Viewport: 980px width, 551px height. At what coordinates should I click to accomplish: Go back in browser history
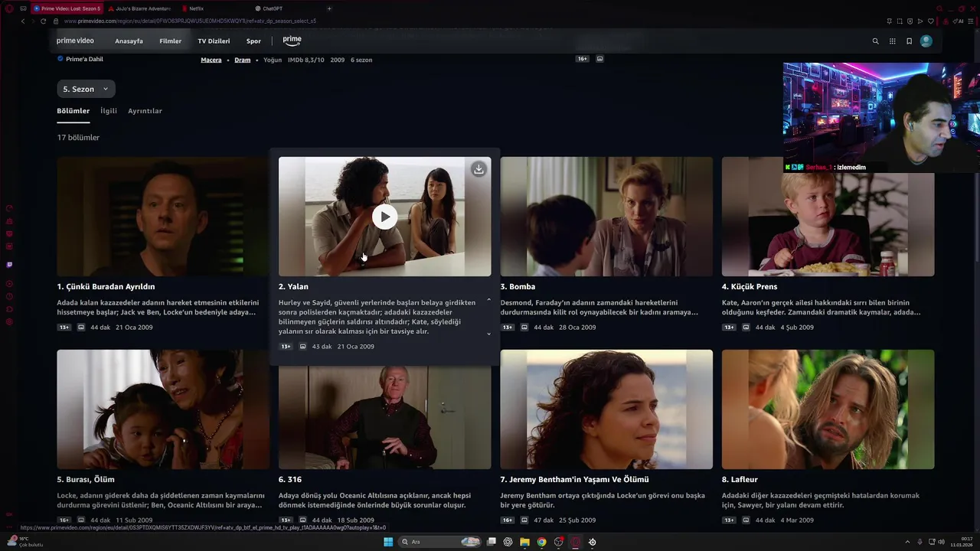[23, 21]
